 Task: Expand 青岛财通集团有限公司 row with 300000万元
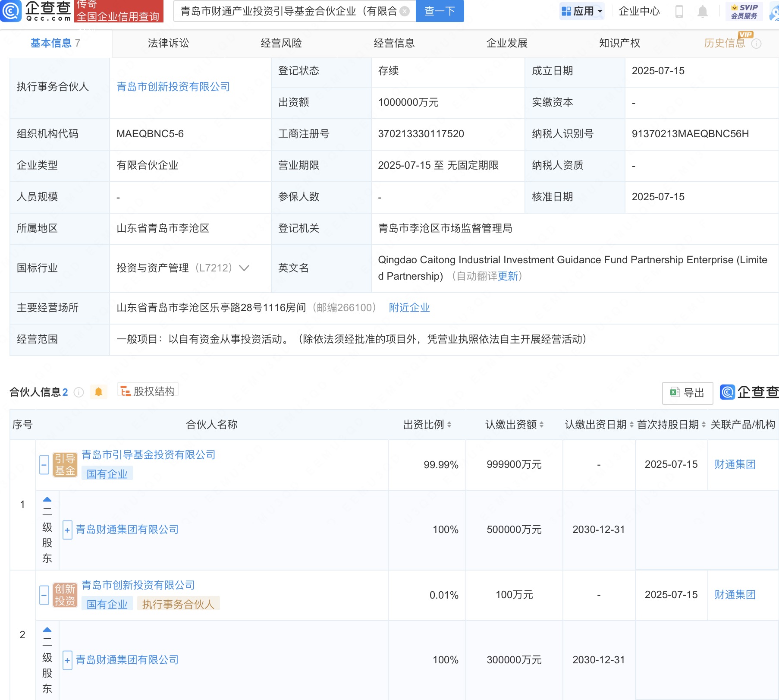(x=67, y=660)
